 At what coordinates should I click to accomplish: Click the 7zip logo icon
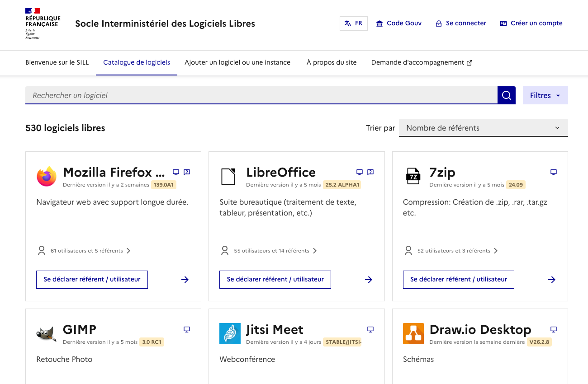click(413, 176)
